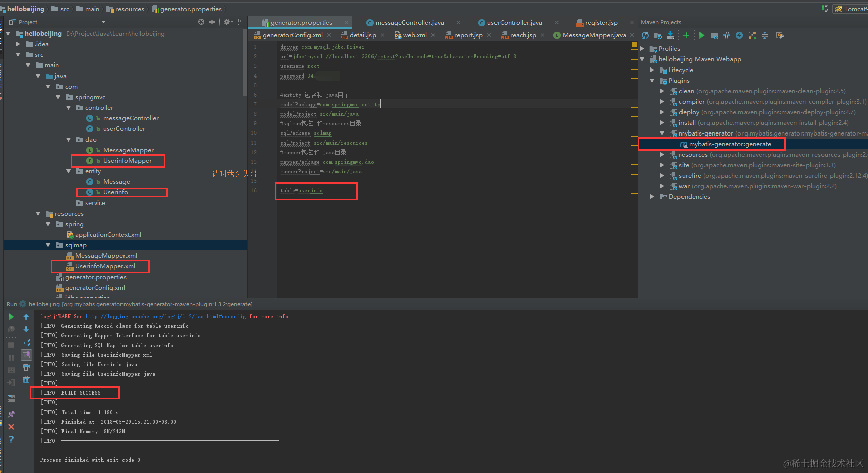Screen dimensions: 868x473
Task: Select the service package folder
Action: pyautogui.click(x=95, y=203)
